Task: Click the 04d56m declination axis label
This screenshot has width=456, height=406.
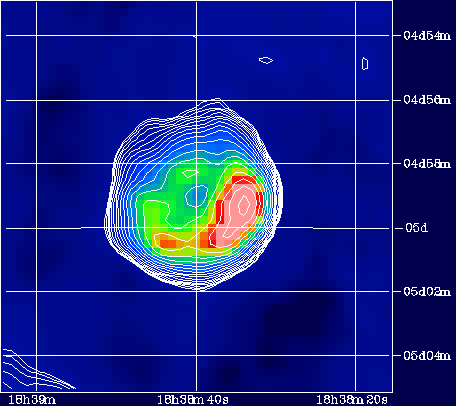Action: (426, 100)
